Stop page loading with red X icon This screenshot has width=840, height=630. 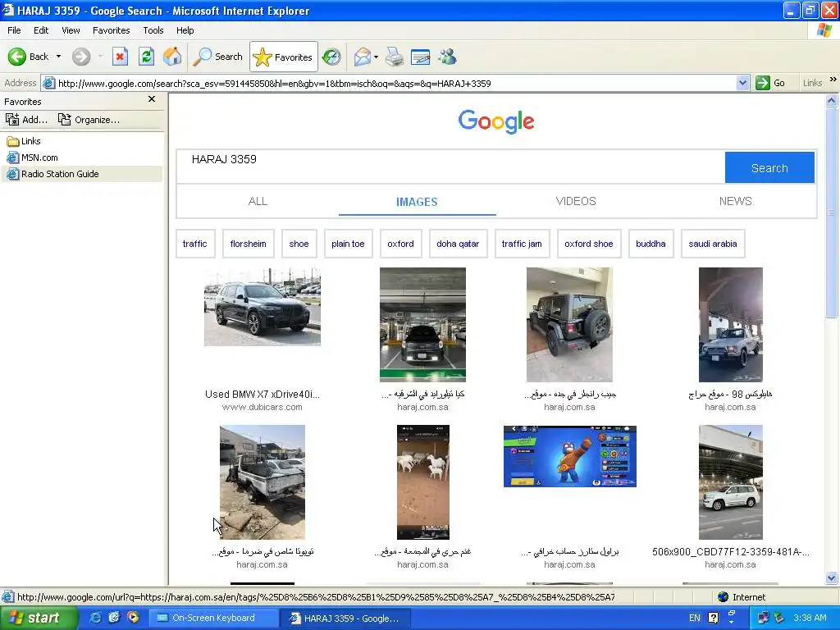(120, 57)
